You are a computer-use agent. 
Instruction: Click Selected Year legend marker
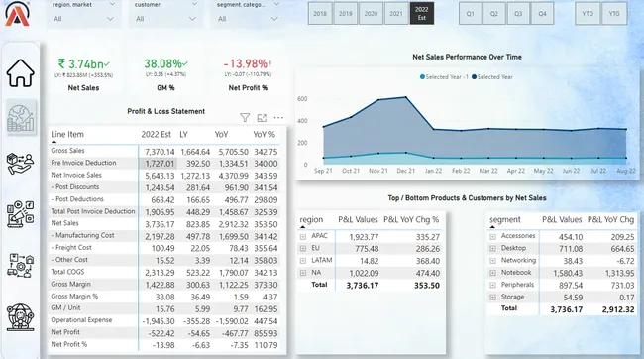pyautogui.click(x=474, y=77)
